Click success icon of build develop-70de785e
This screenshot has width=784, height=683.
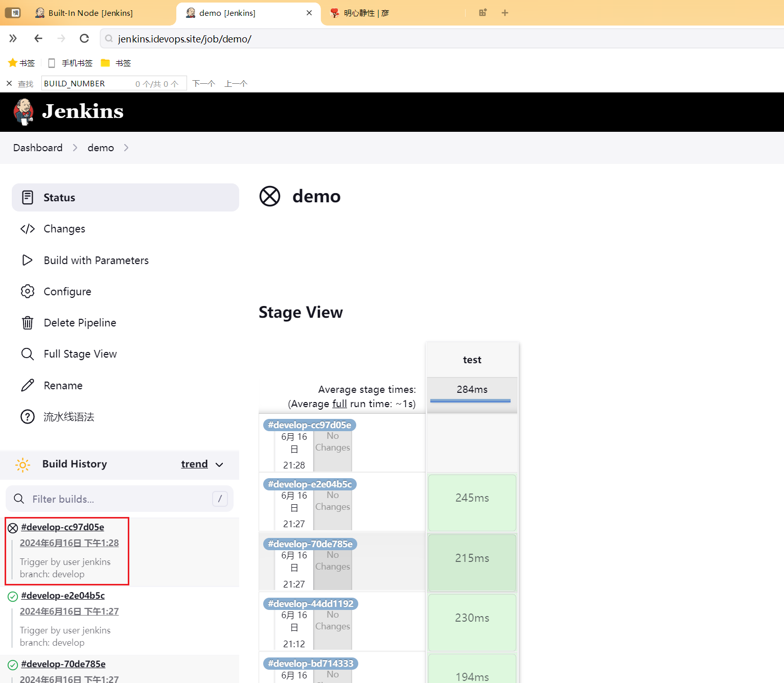click(13, 665)
